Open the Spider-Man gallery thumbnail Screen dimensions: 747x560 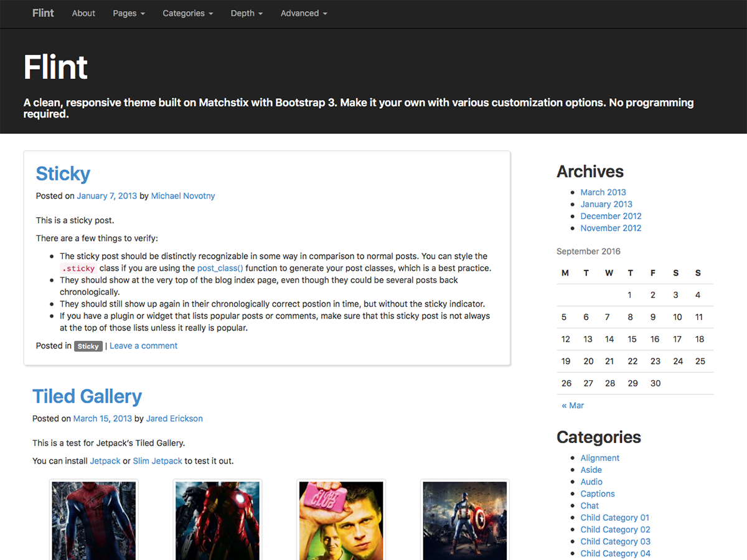[x=93, y=521]
